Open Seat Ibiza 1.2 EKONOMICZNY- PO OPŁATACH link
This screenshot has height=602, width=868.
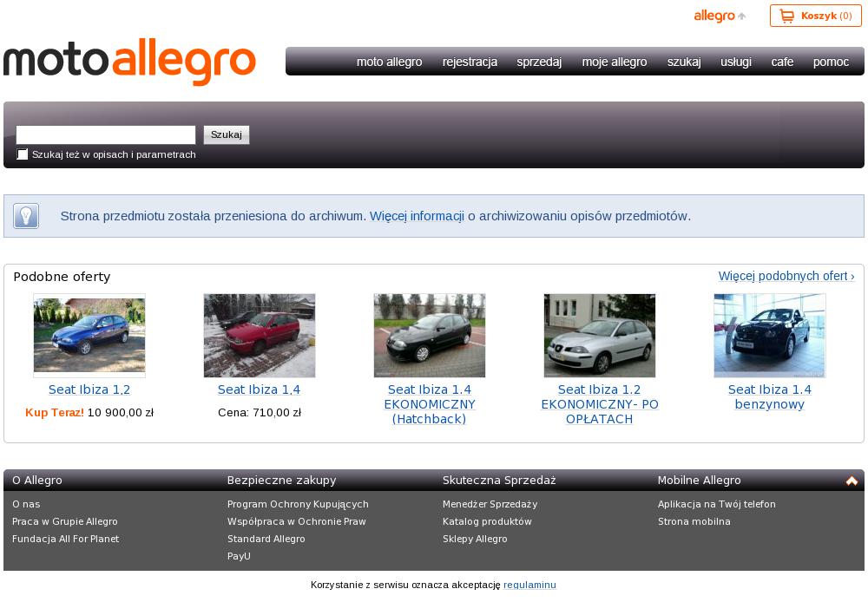point(600,404)
